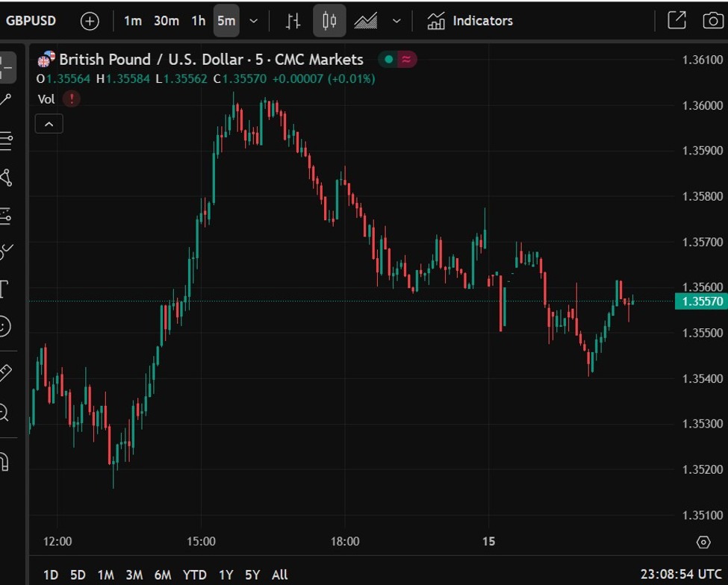Toggle the green market status indicator
This screenshot has width=728, height=585.
coord(388,60)
